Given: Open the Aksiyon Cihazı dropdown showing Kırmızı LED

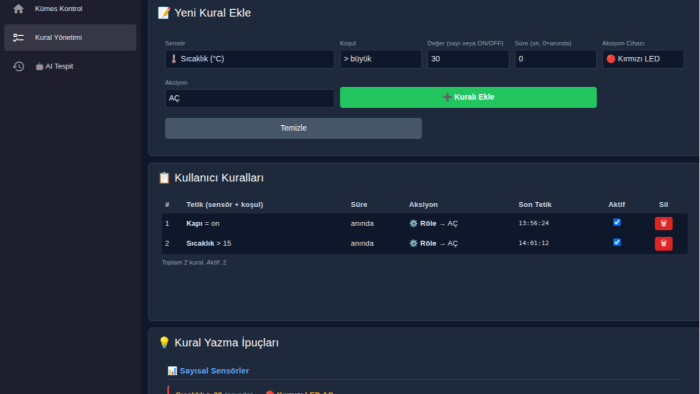Looking at the screenshot, I should click(643, 59).
